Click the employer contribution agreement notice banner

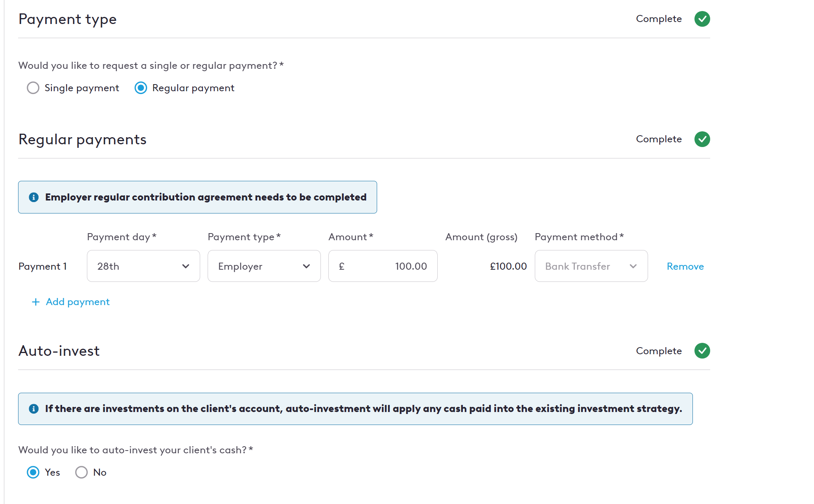pyautogui.click(x=197, y=197)
